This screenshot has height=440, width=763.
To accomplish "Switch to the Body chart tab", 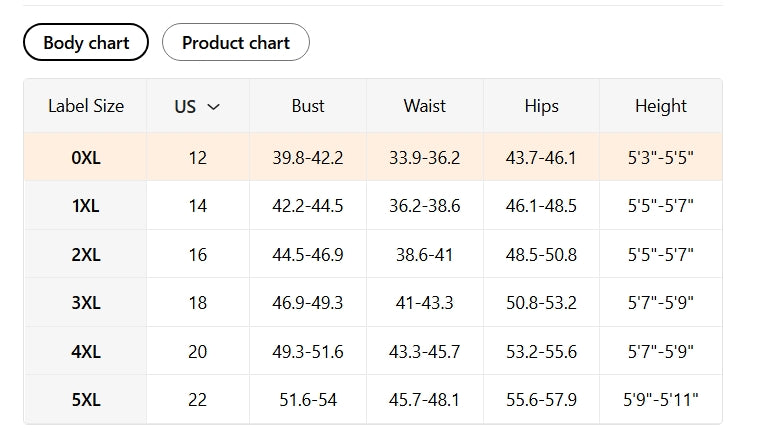I will (86, 43).
